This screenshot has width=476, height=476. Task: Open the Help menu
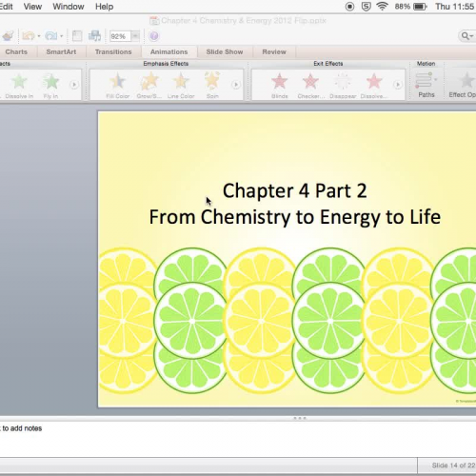104,7
